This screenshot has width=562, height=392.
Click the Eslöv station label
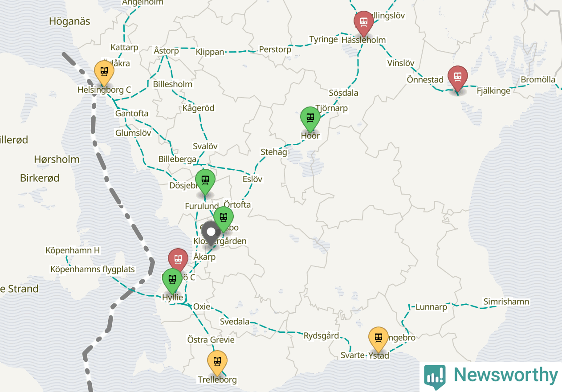(252, 179)
